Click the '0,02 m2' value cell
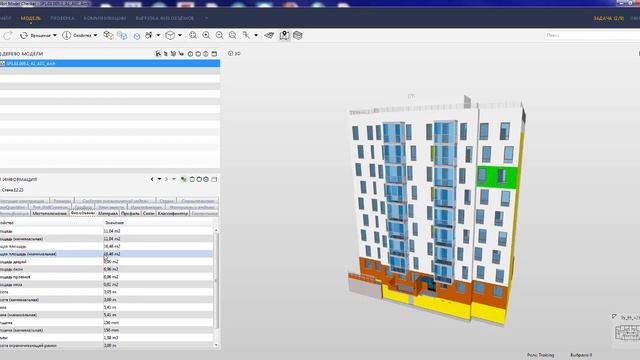This screenshot has width=640, height=360. 111,284
